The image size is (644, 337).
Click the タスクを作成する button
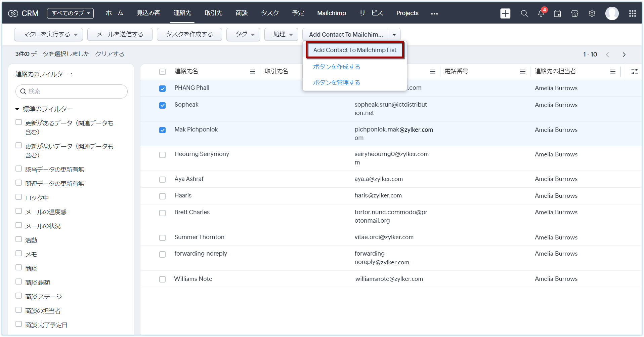coord(189,34)
